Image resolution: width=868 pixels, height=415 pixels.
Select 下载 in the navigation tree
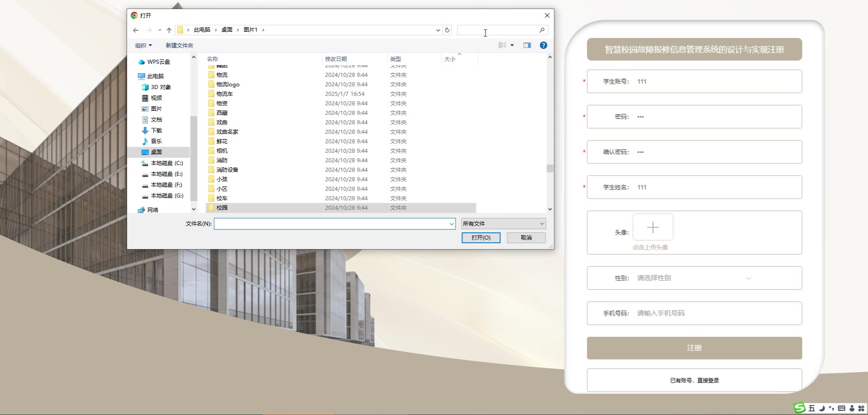pos(156,131)
